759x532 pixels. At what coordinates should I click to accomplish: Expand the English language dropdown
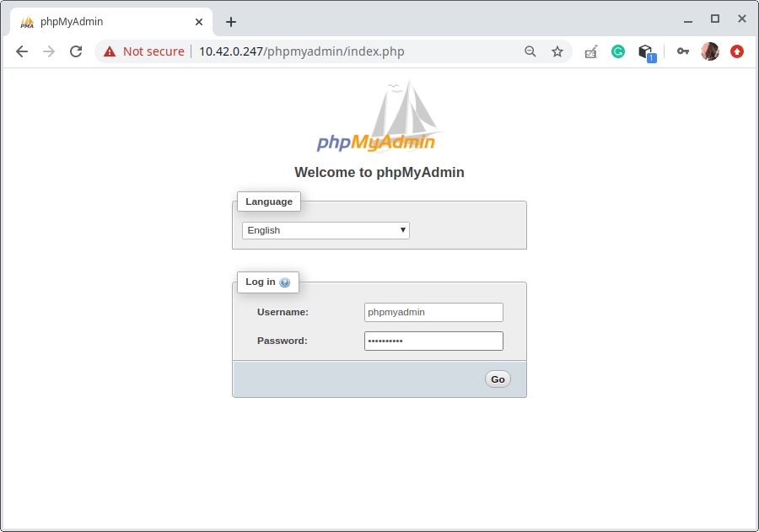pos(326,230)
